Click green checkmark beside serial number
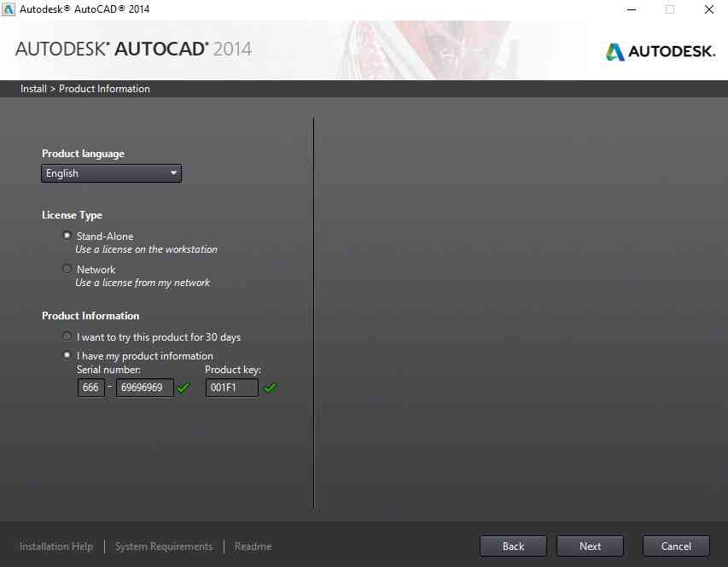 (x=183, y=388)
